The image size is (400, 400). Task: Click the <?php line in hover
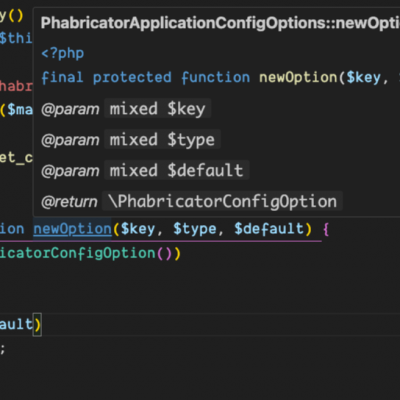tap(62, 53)
